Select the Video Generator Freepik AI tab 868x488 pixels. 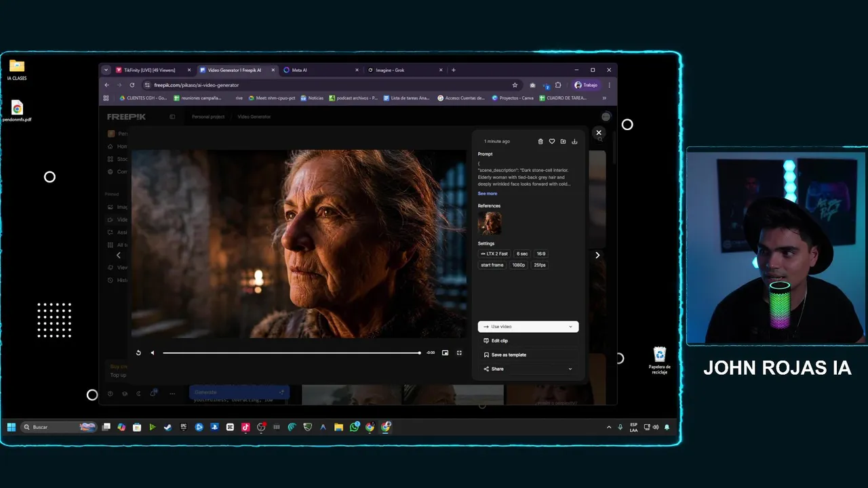click(x=234, y=70)
